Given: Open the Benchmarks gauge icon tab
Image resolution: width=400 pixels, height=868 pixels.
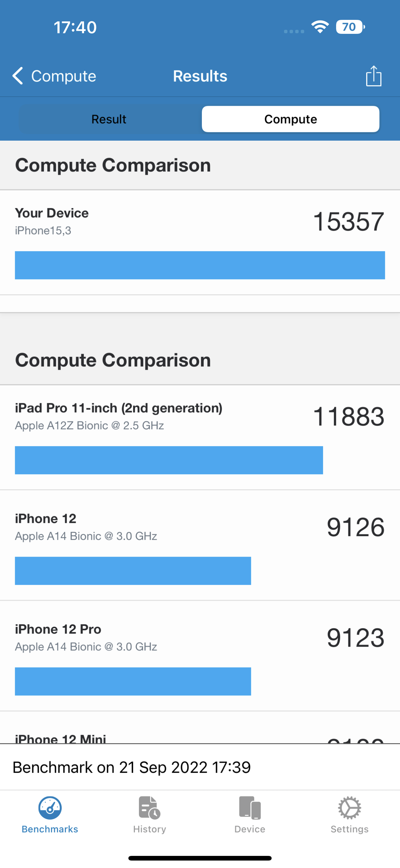Looking at the screenshot, I should click(x=50, y=807).
